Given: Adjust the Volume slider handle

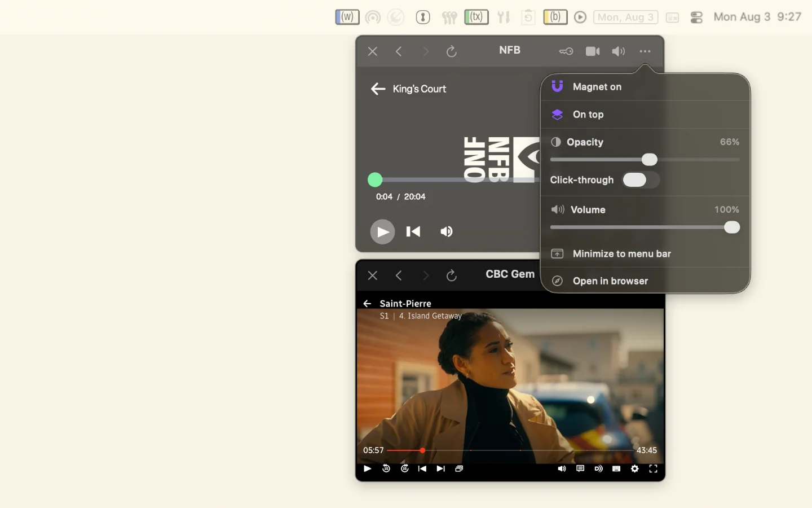Looking at the screenshot, I should (x=732, y=227).
